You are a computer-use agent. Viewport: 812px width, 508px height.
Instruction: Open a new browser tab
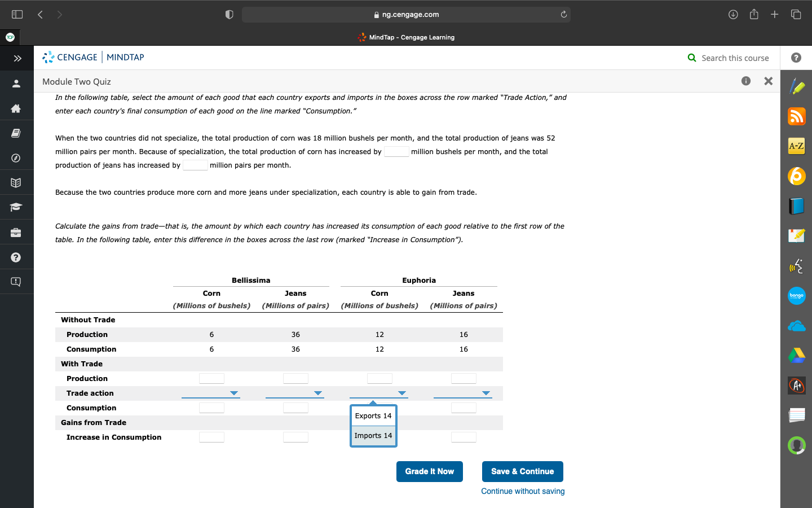775,15
